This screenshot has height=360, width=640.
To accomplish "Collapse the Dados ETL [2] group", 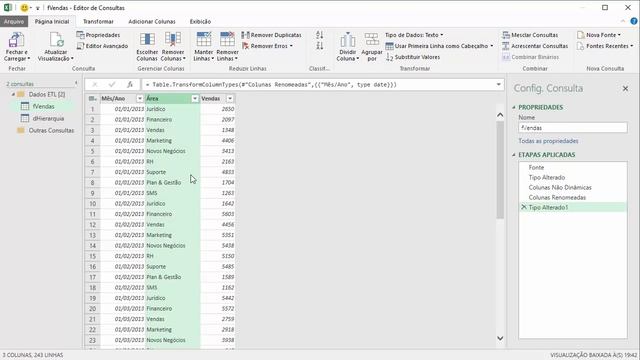I will (x=13, y=94).
